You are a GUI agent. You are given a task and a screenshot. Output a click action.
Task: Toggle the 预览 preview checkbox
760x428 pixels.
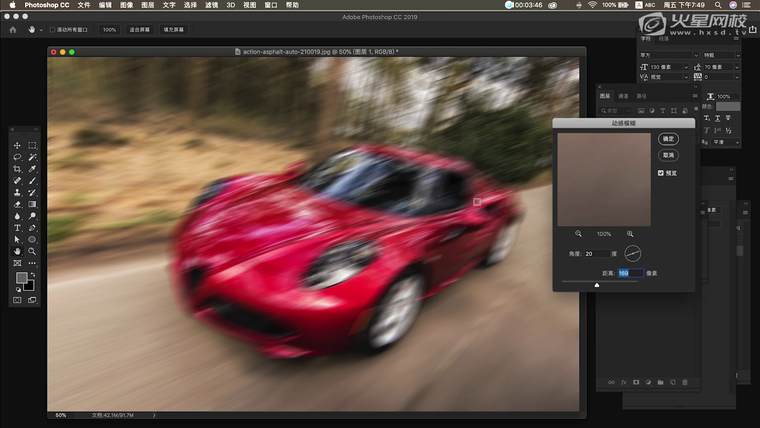click(x=661, y=173)
